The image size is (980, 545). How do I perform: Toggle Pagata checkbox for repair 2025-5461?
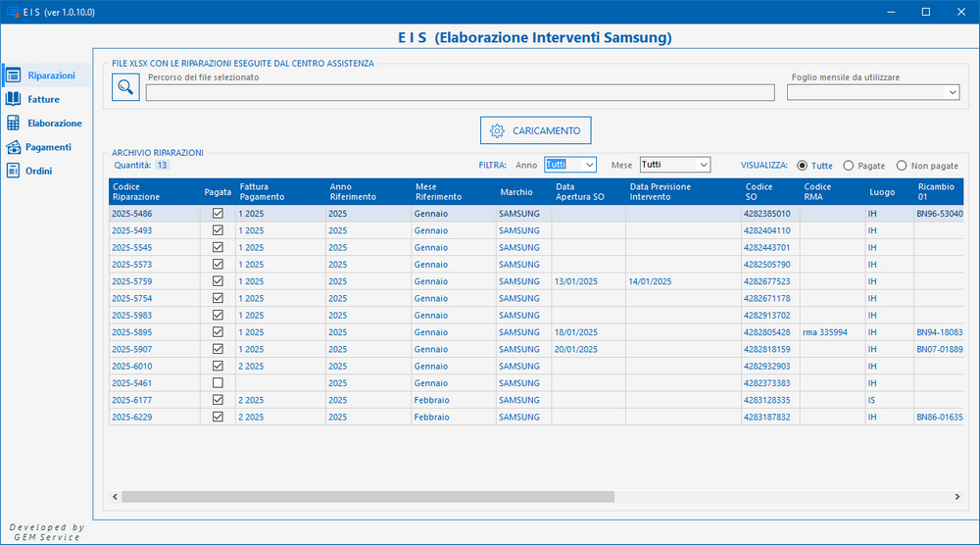[x=218, y=382]
